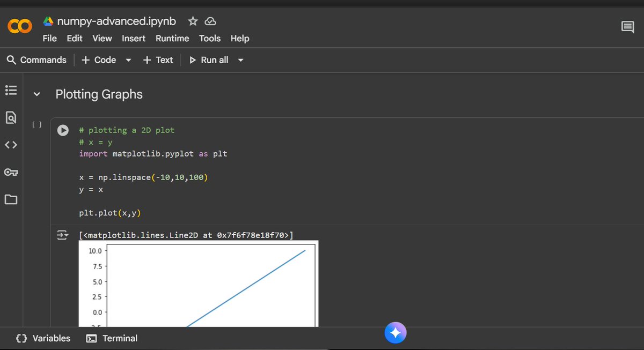Open the Tools menu
Image resolution: width=644 pixels, height=350 pixels.
coord(210,38)
